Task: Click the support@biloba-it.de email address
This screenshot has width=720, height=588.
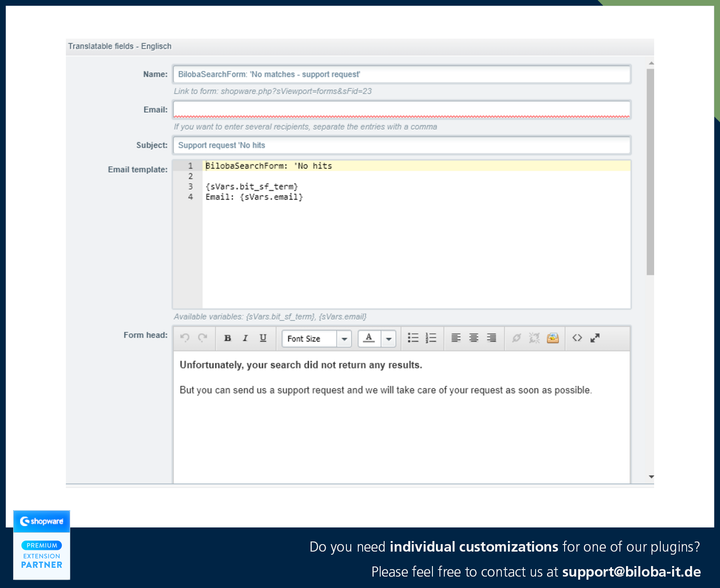Action: click(631, 572)
